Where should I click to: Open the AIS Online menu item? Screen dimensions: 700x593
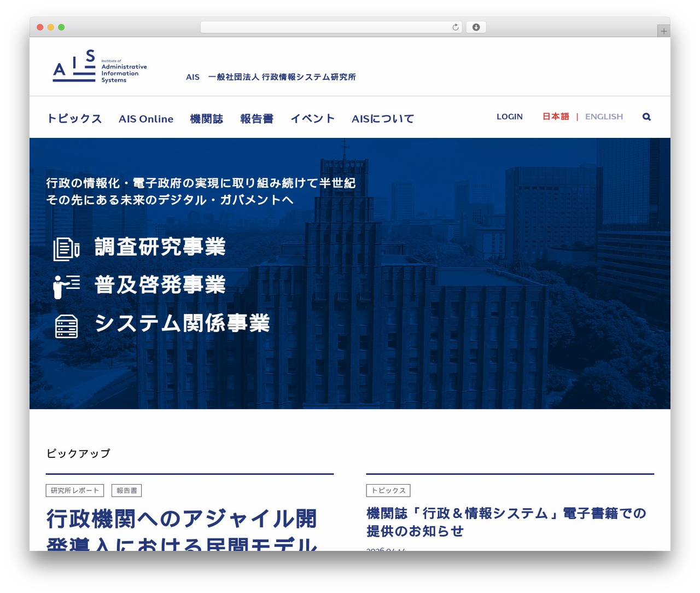point(146,119)
